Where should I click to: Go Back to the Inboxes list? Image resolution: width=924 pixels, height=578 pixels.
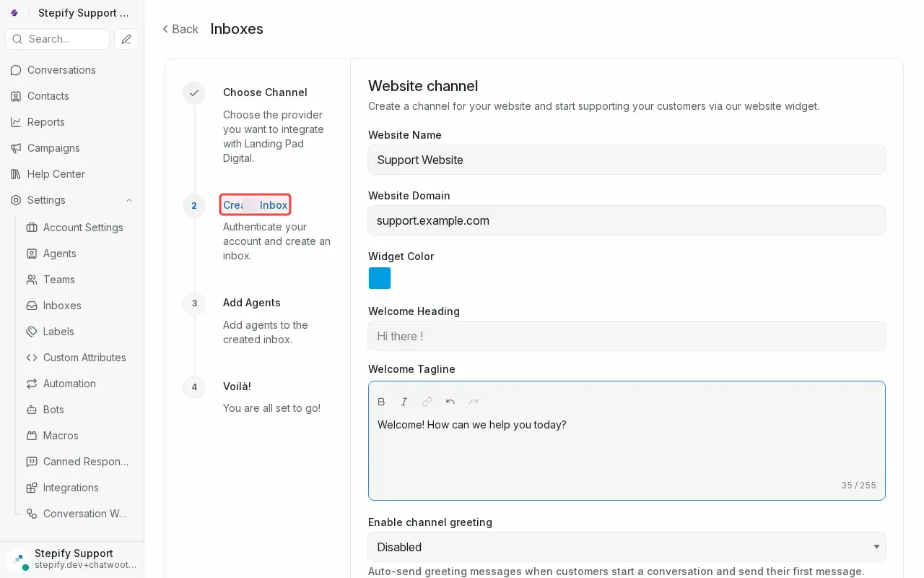click(180, 29)
